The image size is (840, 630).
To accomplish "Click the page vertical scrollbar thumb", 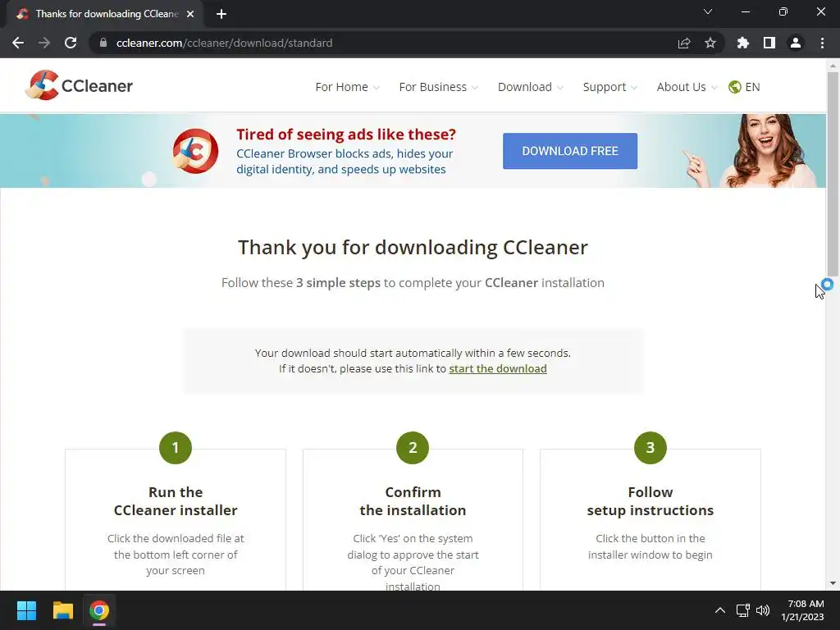I will point(833,174).
